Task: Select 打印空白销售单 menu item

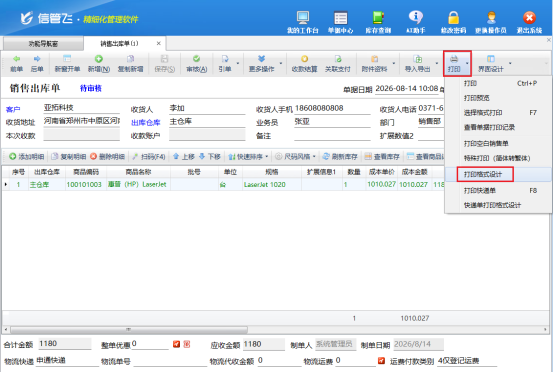Action: point(498,143)
